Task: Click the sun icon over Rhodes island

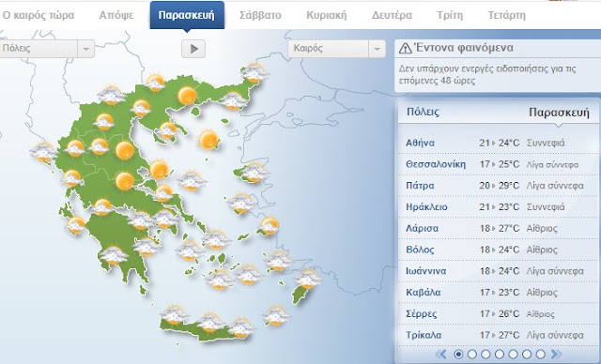Action: pos(308,279)
